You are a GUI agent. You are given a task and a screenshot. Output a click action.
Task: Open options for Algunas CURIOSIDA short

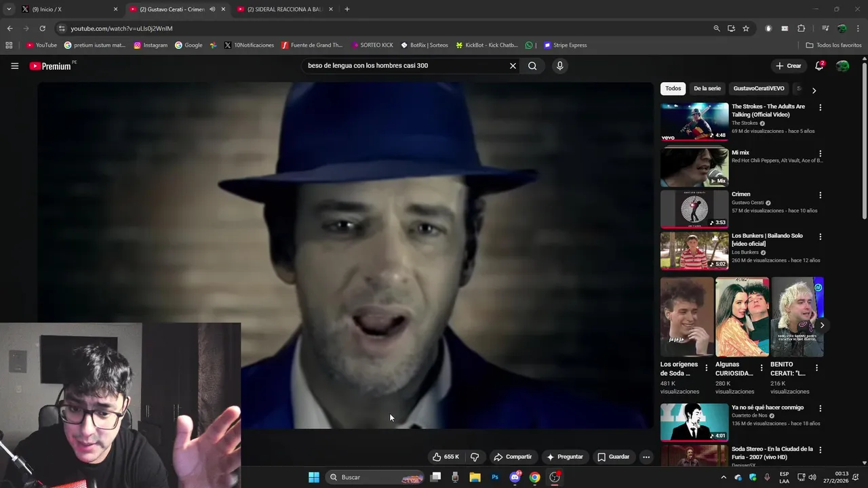[x=762, y=367]
